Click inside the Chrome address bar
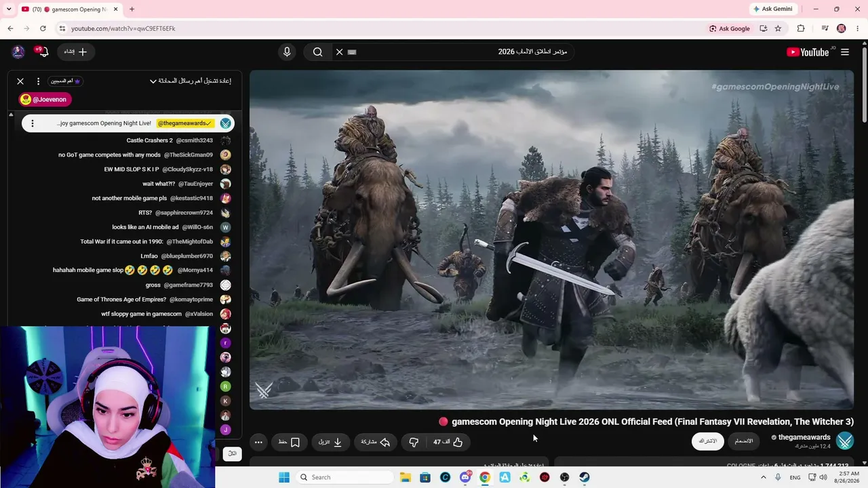 click(380, 28)
